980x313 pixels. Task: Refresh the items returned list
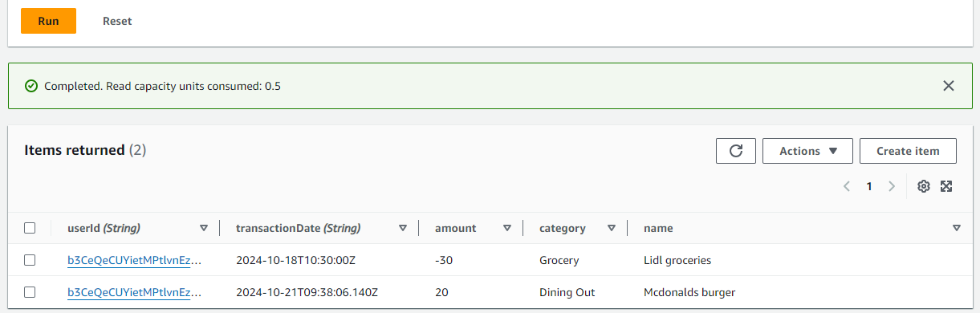(x=736, y=151)
